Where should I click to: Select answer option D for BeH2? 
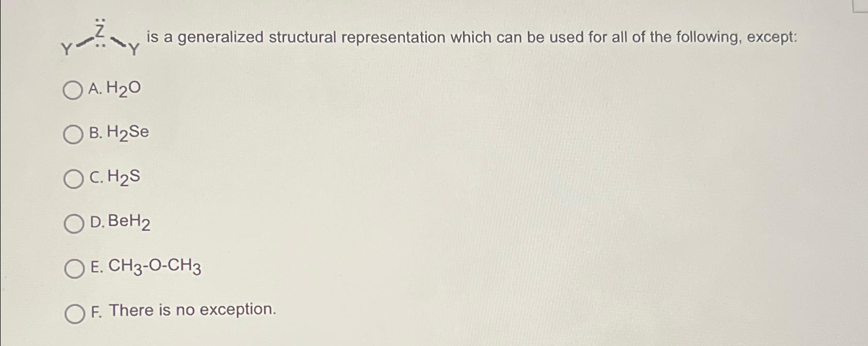[73, 223]
